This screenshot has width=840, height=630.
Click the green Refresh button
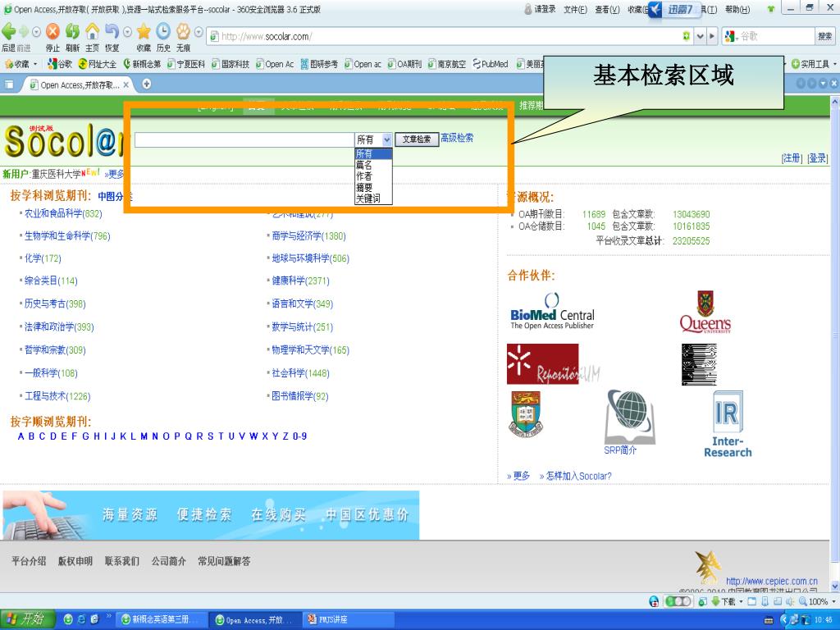click(x=72, y=32)
